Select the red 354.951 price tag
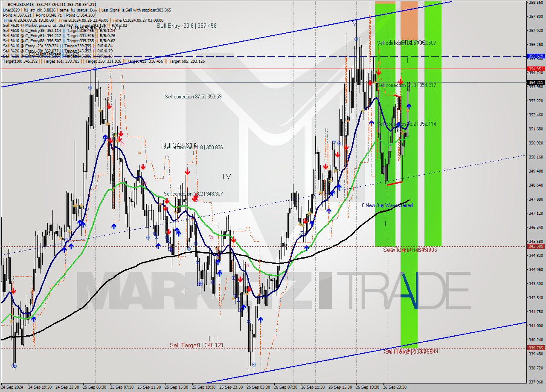Screen dimensions: 546x392 tap(536, 69)
